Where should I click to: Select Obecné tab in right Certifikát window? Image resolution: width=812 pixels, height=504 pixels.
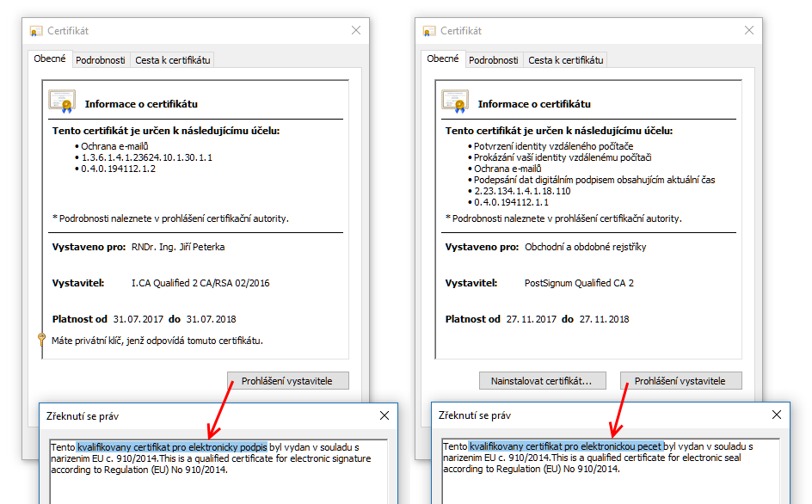(x=443, y=58)
